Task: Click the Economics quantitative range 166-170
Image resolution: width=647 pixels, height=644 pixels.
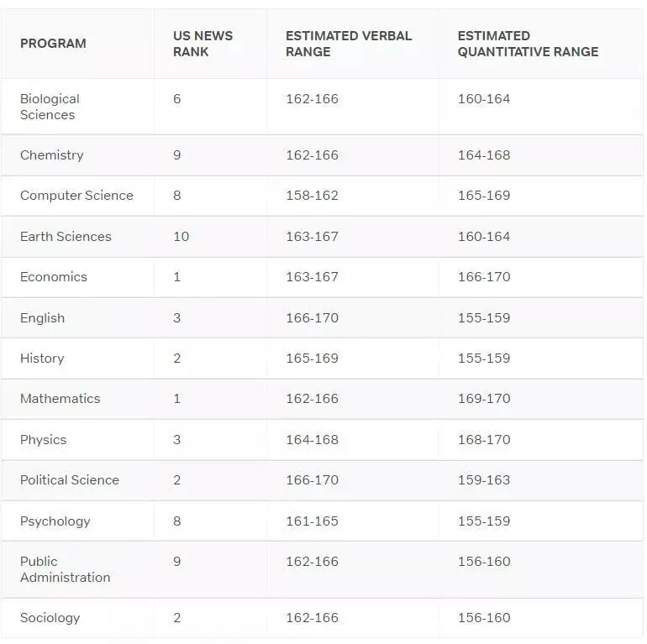Action: click(484, 276)
